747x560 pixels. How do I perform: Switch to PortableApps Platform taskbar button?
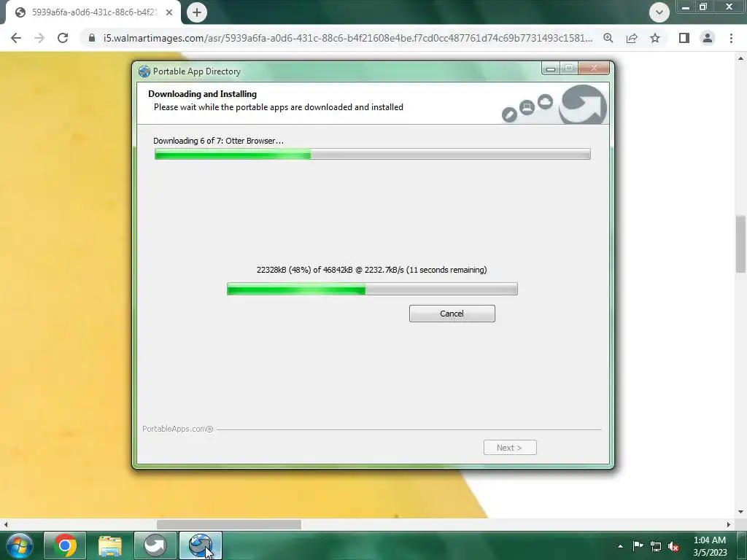pos(155,545)
